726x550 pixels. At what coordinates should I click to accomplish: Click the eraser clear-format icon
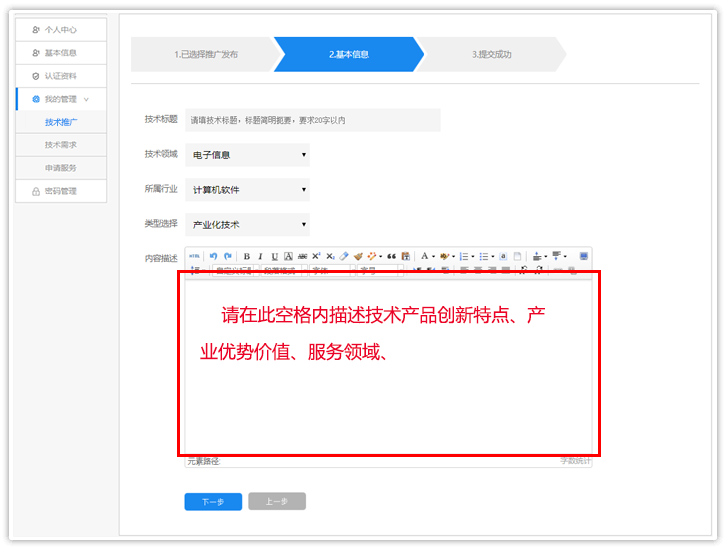coord(344,256)
